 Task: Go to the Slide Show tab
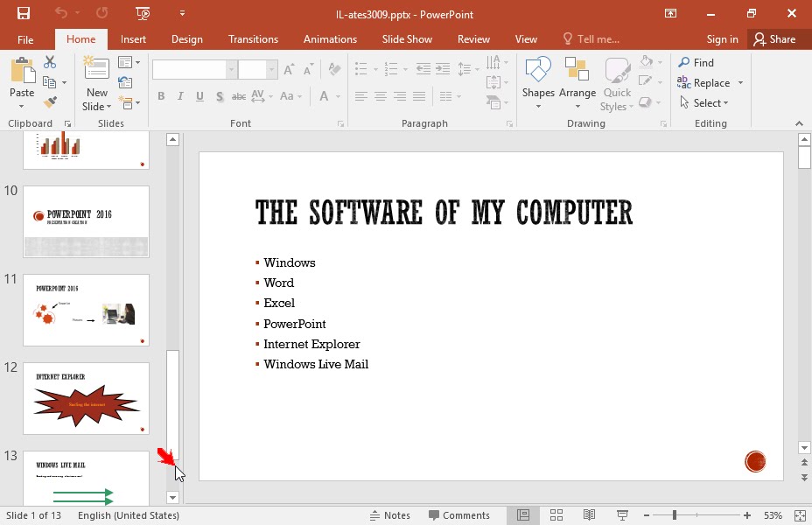pyautogui.click(x=407, y=39)
